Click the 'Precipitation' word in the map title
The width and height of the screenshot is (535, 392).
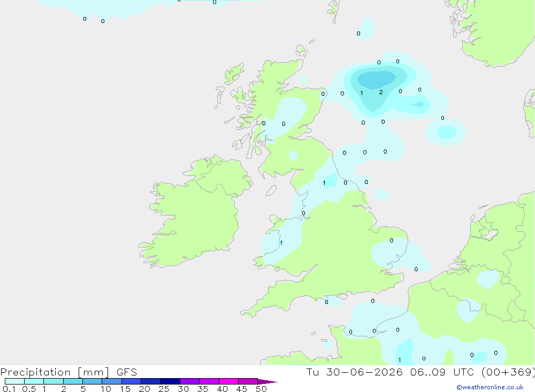click(35, 372)
